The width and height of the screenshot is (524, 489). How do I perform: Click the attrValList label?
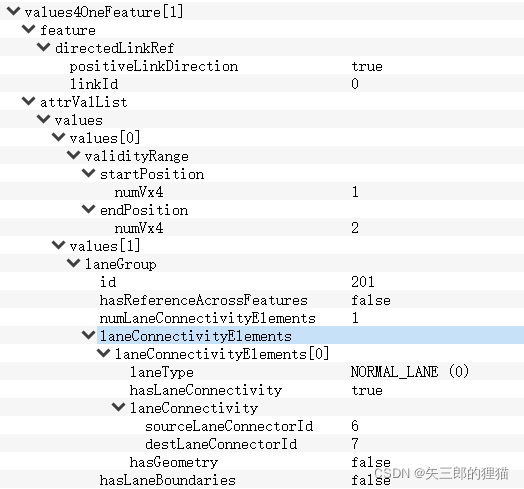84,102
